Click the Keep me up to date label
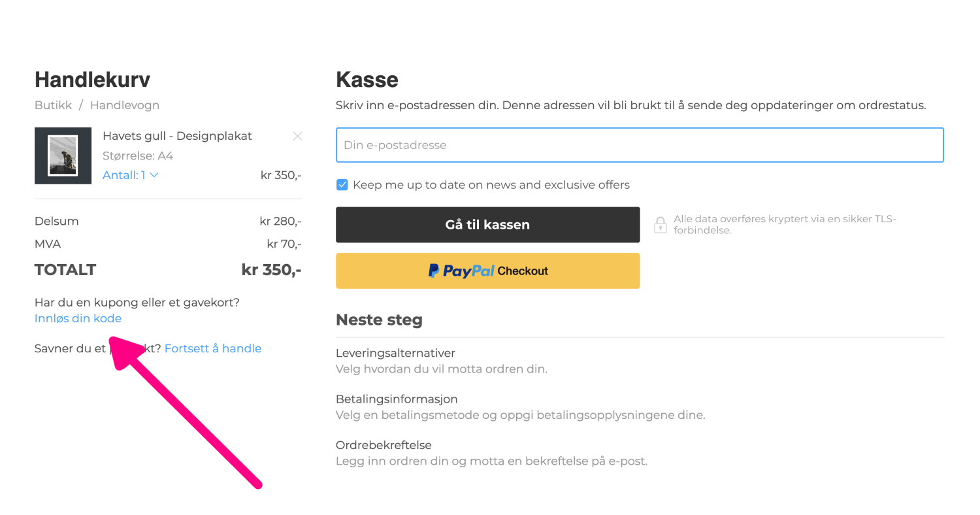Image resolution: width=980 pixels, height=515 pixels. [491, 185]
